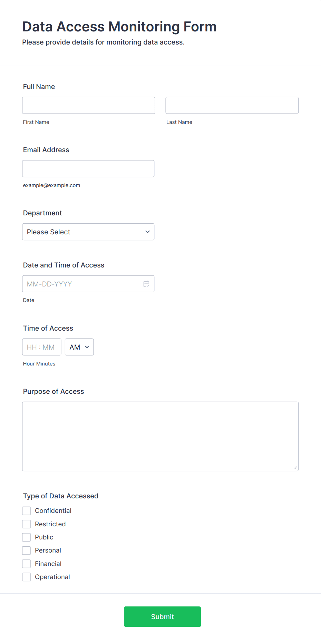Check the Confidential checkbox
The width and height of the screenshot is (321, 644).
27,511
